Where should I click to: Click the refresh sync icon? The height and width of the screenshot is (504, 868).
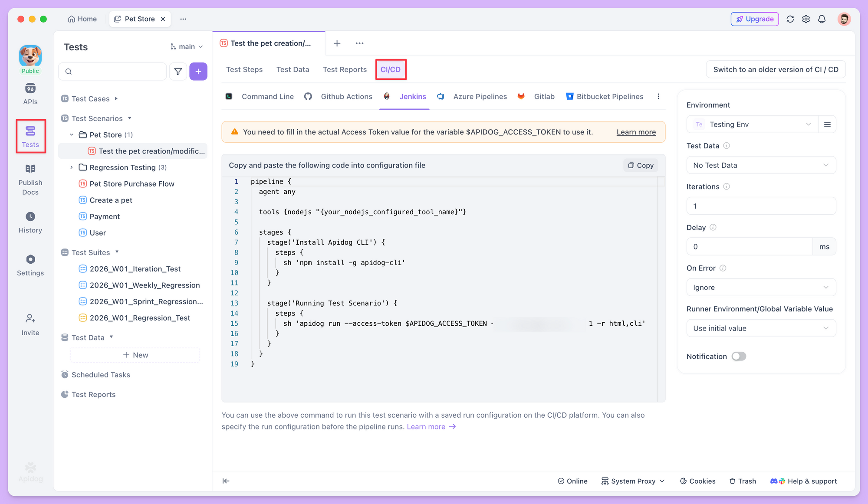click(x=790, y=19)
